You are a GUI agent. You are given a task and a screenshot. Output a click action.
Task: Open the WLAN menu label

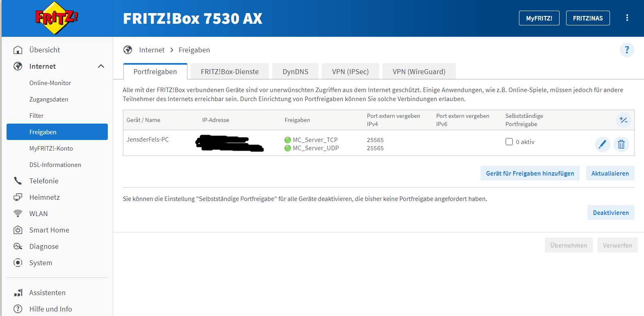click(39, 214)
